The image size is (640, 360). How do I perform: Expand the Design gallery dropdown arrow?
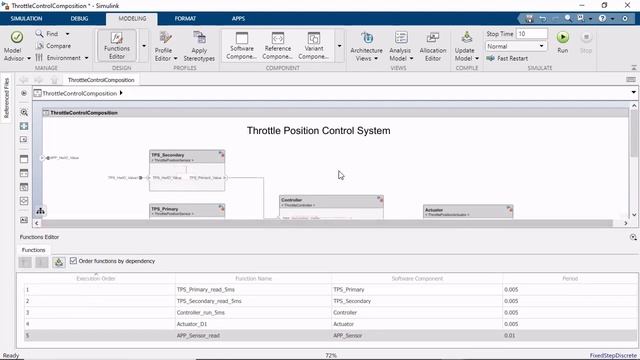[x=144, y=46]
